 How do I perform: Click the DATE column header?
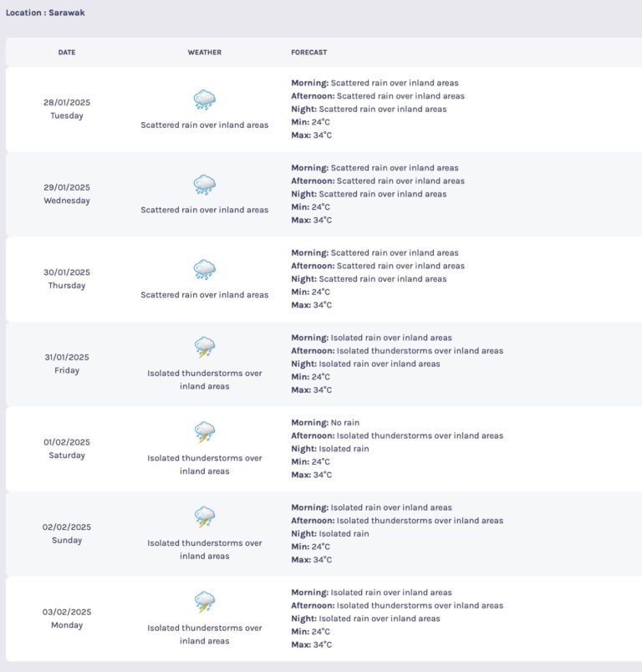[67, 53]
